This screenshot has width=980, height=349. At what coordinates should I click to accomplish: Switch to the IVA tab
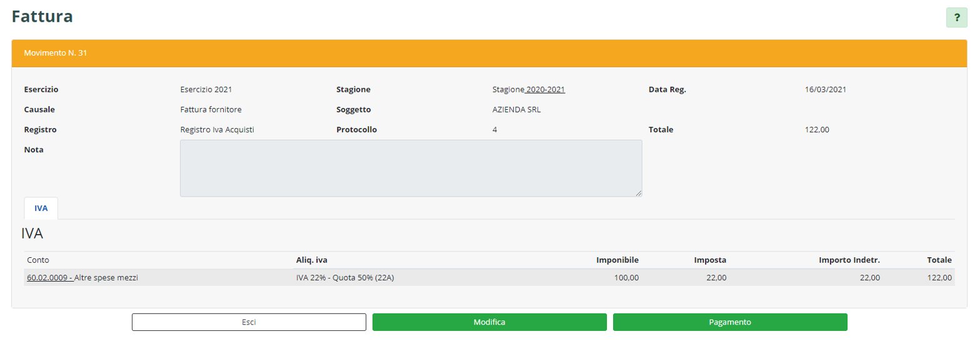tap(41, 209)
